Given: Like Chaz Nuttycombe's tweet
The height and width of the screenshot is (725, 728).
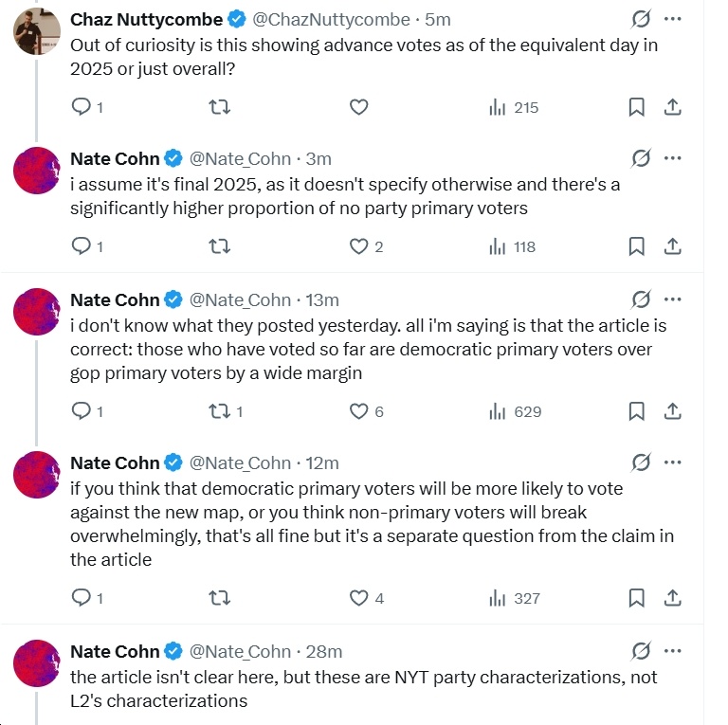Looking at the screenshot, I should click(x=358, y=107).
